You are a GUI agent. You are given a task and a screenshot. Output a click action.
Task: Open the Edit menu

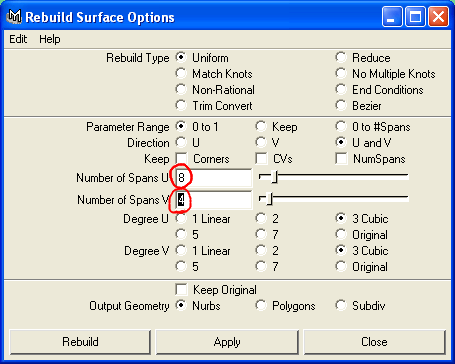18,39
